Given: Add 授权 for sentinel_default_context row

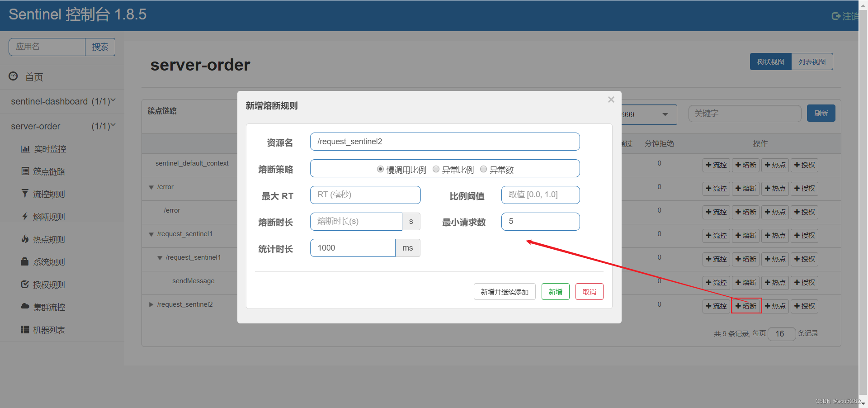Looking at the screenshot, I should (x=804, y=165).
